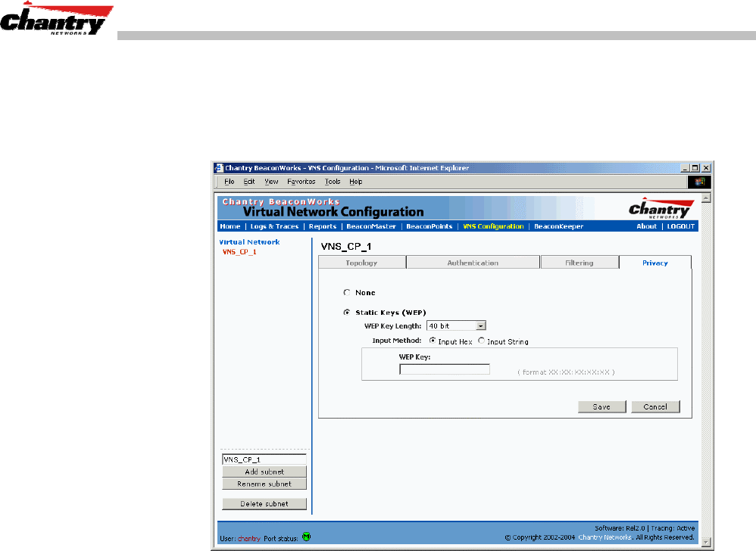The height and width of the screenshot is (551, 756).
Task: Navigate to BeaconMaster
Action: click(371, 226)
